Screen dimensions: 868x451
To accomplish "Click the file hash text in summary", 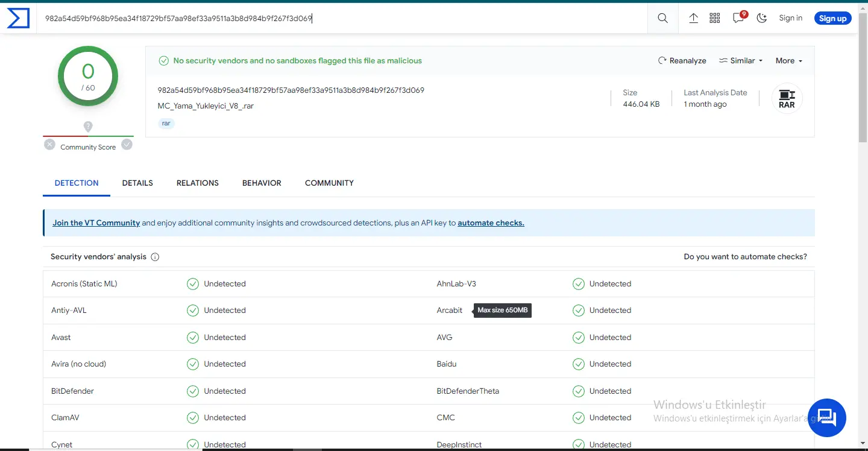I will point(291,90).
